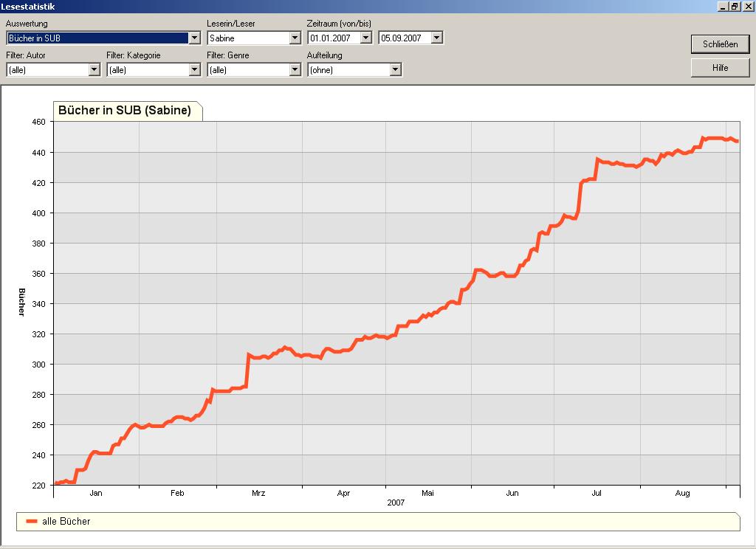Click into the 01.01.2007 start date field
756x549 pixels.
point(334,38)
